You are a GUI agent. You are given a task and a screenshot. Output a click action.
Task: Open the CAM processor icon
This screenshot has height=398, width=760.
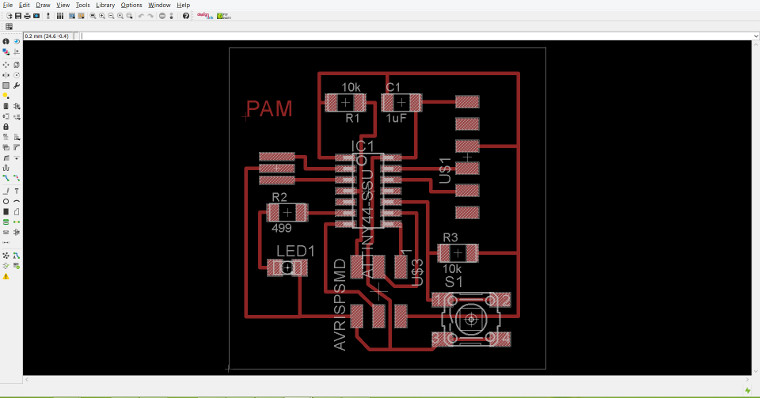(x=36, y=16)
